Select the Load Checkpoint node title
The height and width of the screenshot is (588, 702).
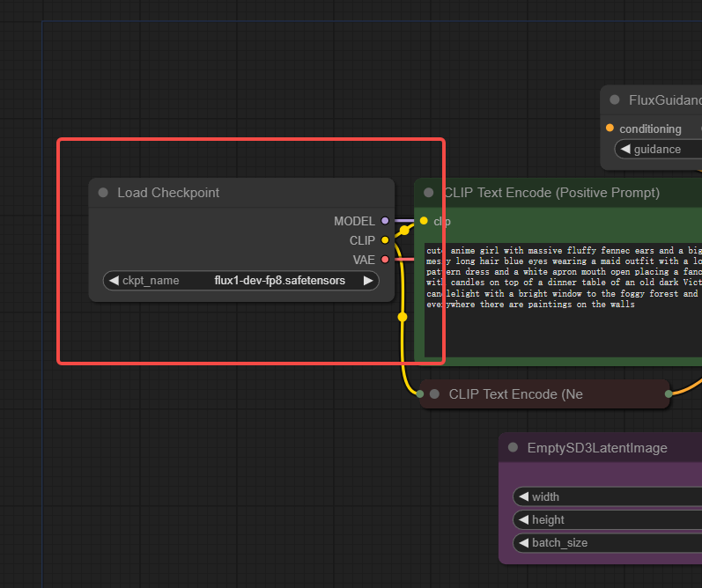coord(168,193)
